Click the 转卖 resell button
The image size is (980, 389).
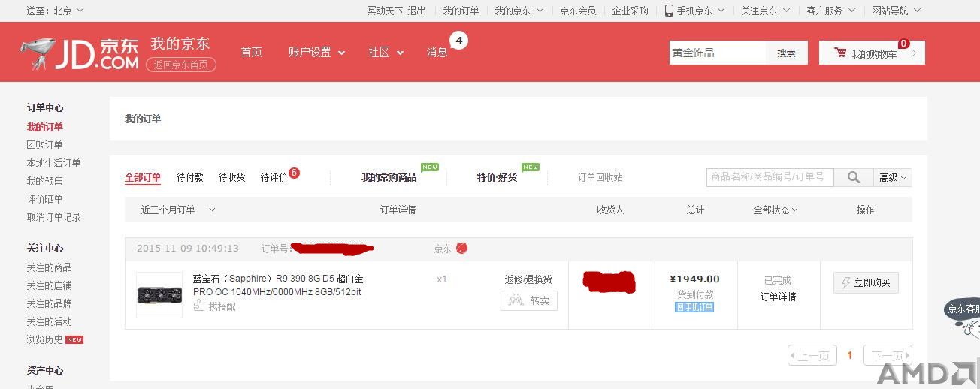(x=529, y=300)
